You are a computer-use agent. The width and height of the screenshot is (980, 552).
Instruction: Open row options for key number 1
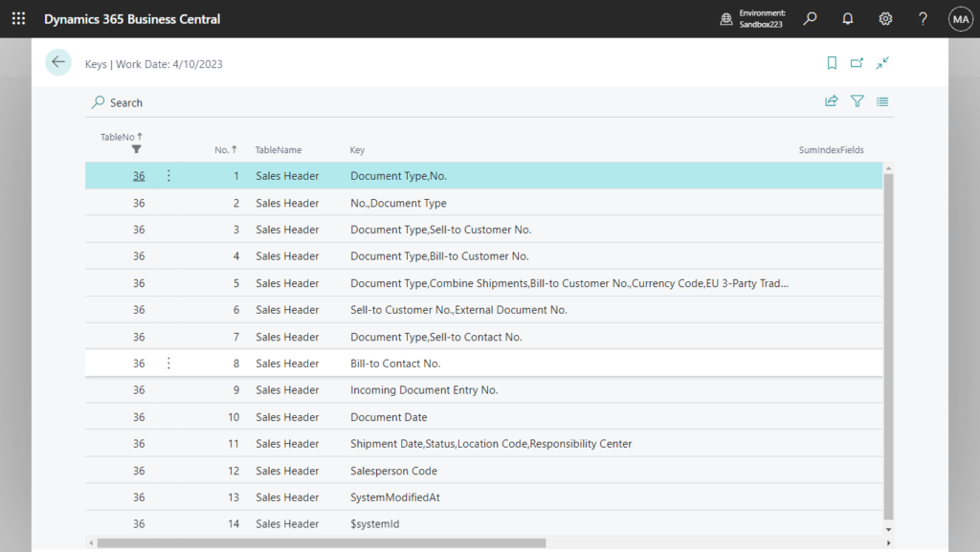tap(168, 175)
